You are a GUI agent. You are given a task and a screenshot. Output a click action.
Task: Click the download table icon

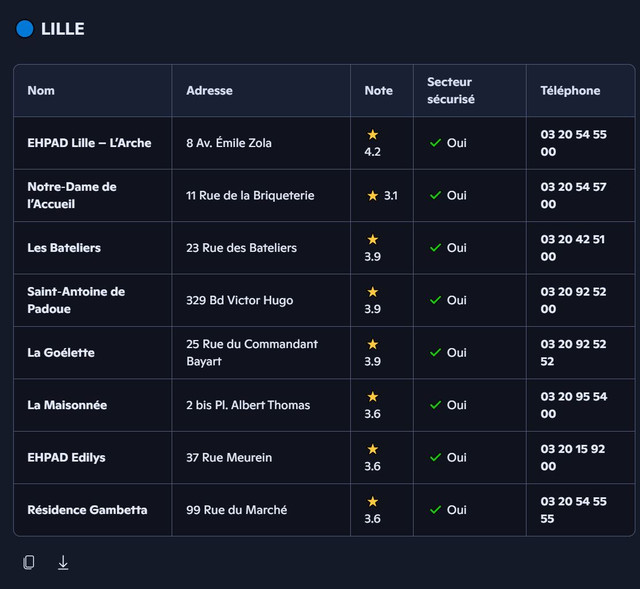click(63, 562)
